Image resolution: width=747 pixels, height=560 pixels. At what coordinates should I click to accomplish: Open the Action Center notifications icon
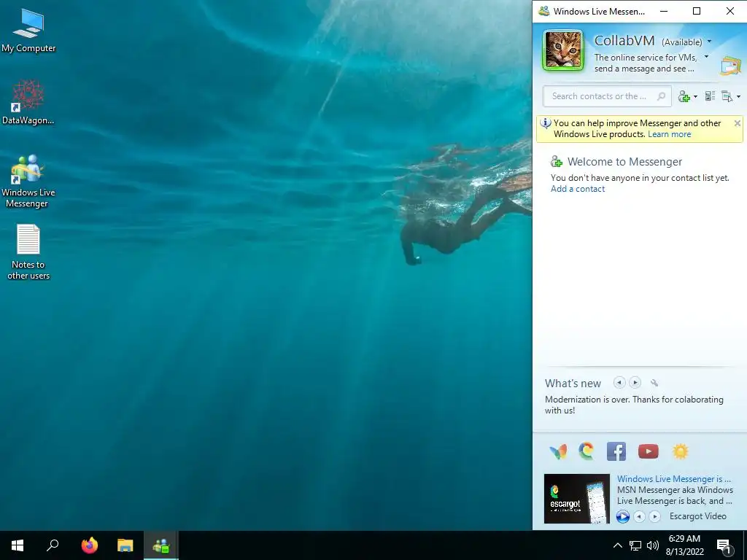(x=724, y=545)
